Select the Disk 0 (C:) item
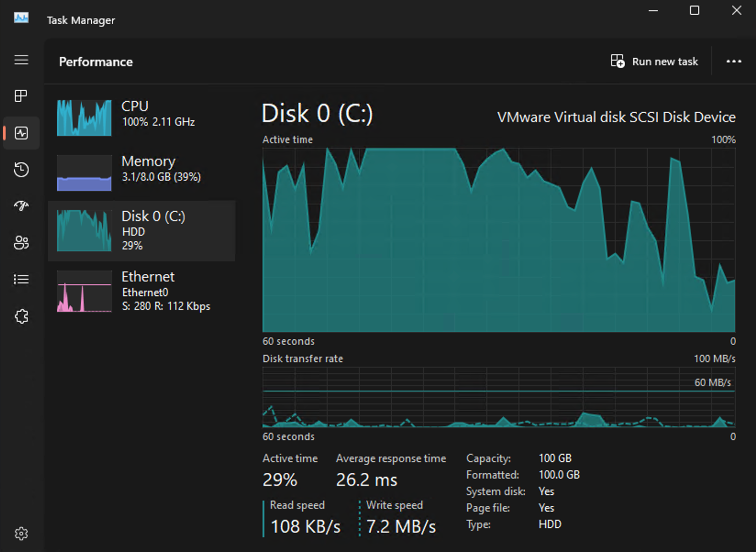756x552 pixels. (x=142, y=231)
